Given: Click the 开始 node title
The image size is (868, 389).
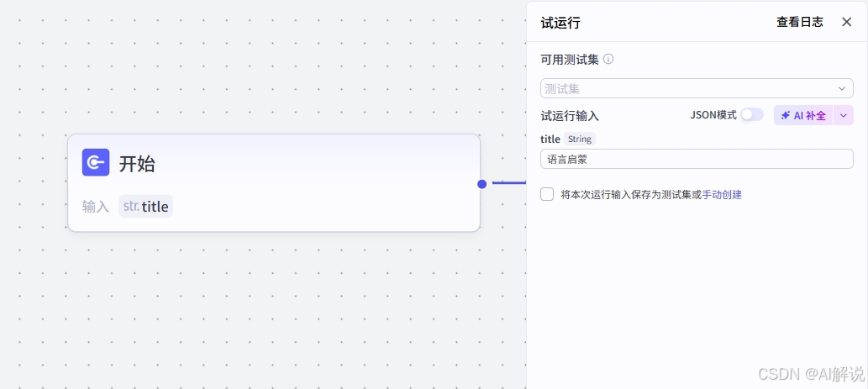Looking at the screenshot, I should click(x=137, y=164).
